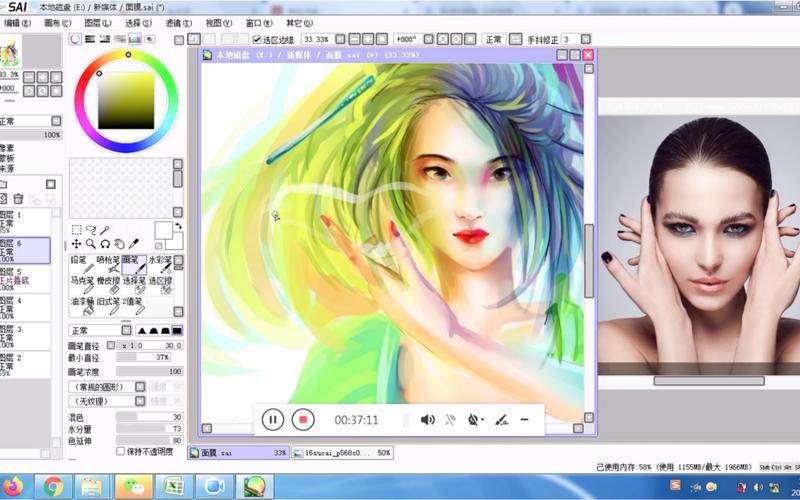Open the 滤镜 (Filter) menu
Screen dimensions: 800x500
click(x=178, y=23)
